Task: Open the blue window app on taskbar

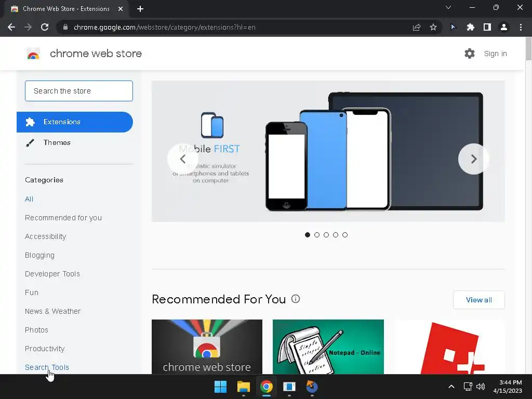Action: (x=289, y=387)
